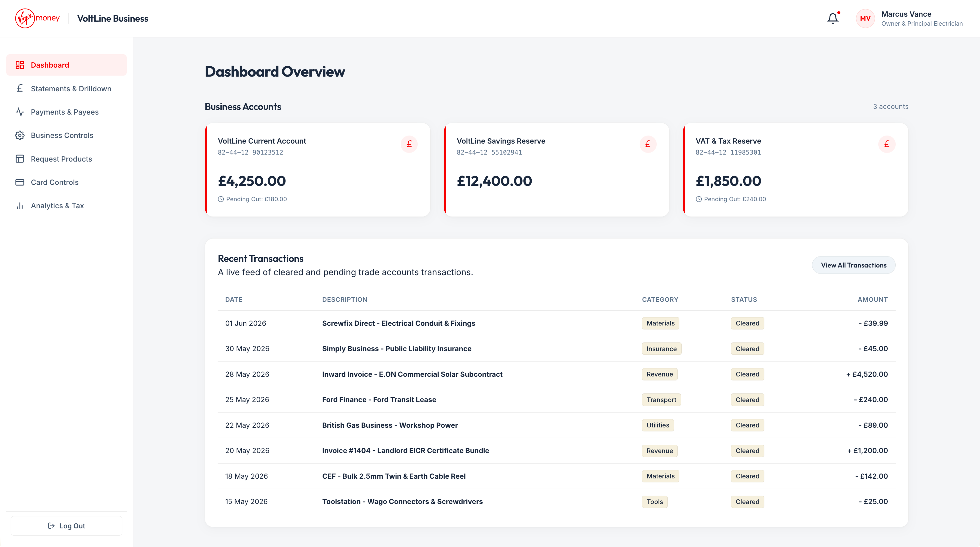
Task: Click the £4,250.00 current account balance
Action: [x=251, y=181]
